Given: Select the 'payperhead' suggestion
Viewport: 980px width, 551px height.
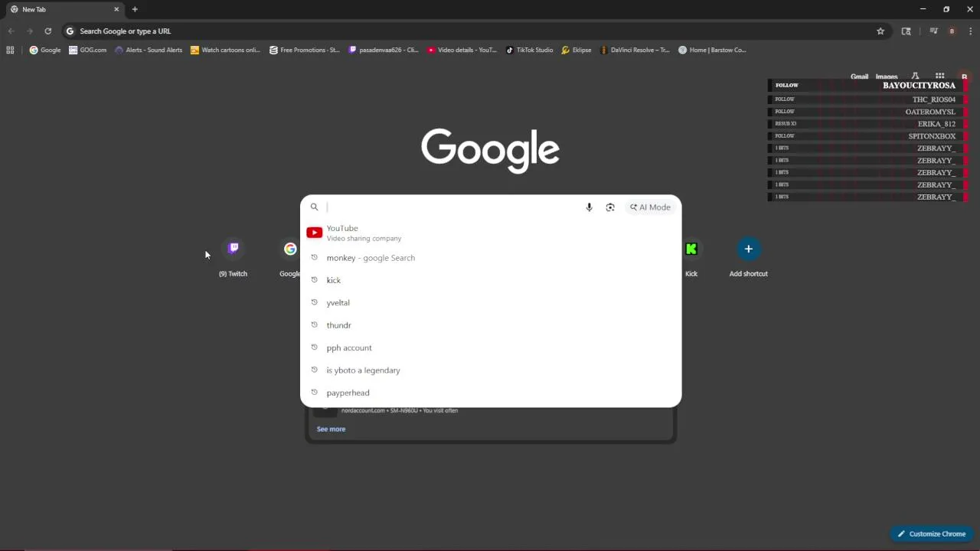Looking at the screenshot, I should click(490, 393).
